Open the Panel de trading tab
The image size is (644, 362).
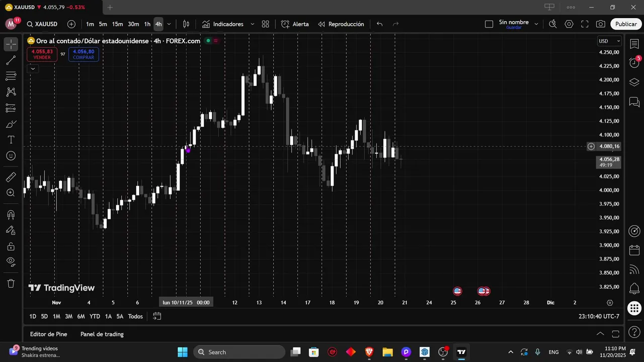(x=102, y=334)
